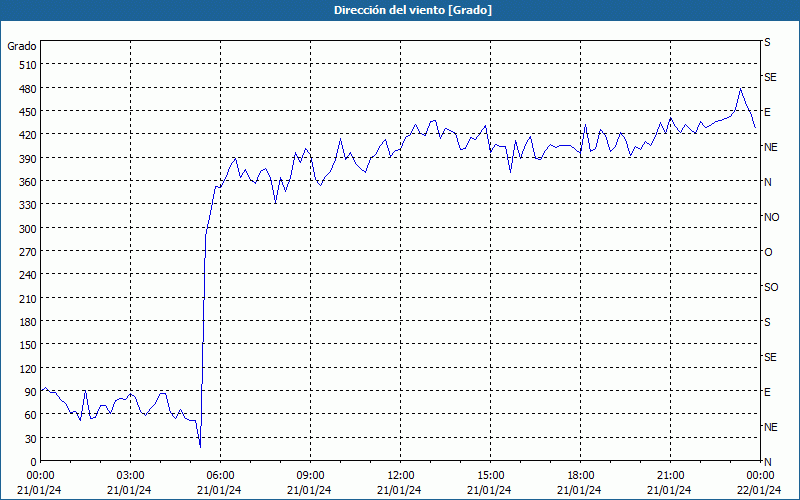Select the 'N' compass label level with 360
Viewport: 800px width, 500px height.
[x=768, y=182]
